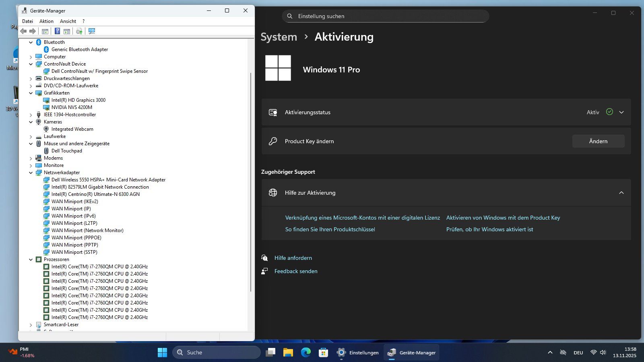Open the PMI stock widget
Screen dimensions: 644x362
coord(22,352)
